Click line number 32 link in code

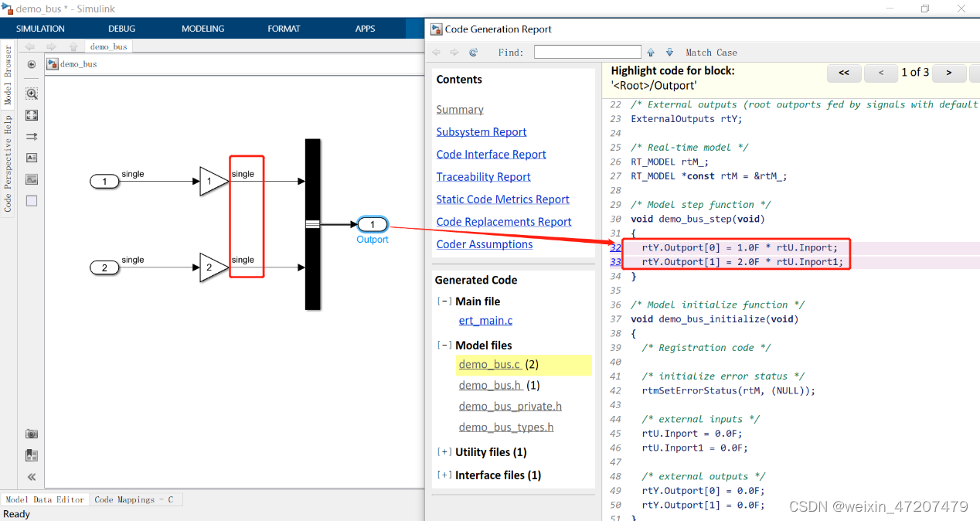coord(616,247)
